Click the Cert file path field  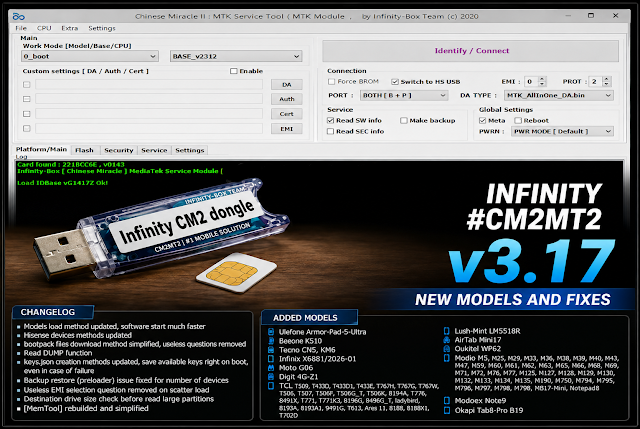pos(149,114)
